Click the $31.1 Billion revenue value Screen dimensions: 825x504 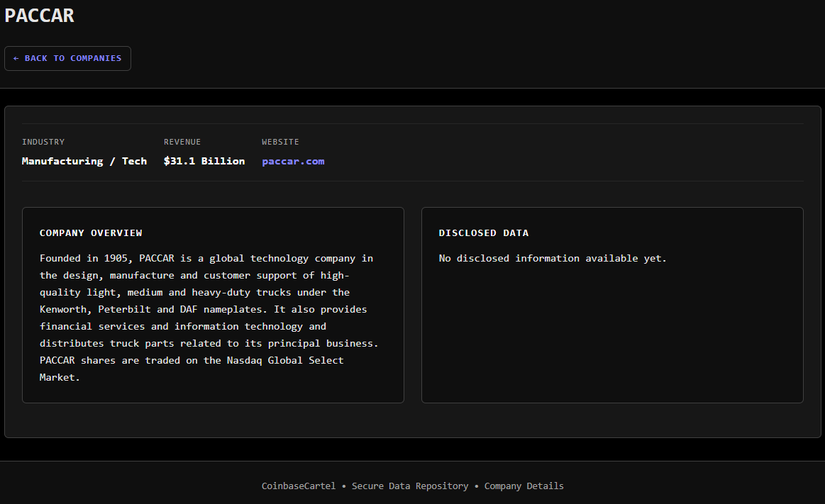[204, 162]
